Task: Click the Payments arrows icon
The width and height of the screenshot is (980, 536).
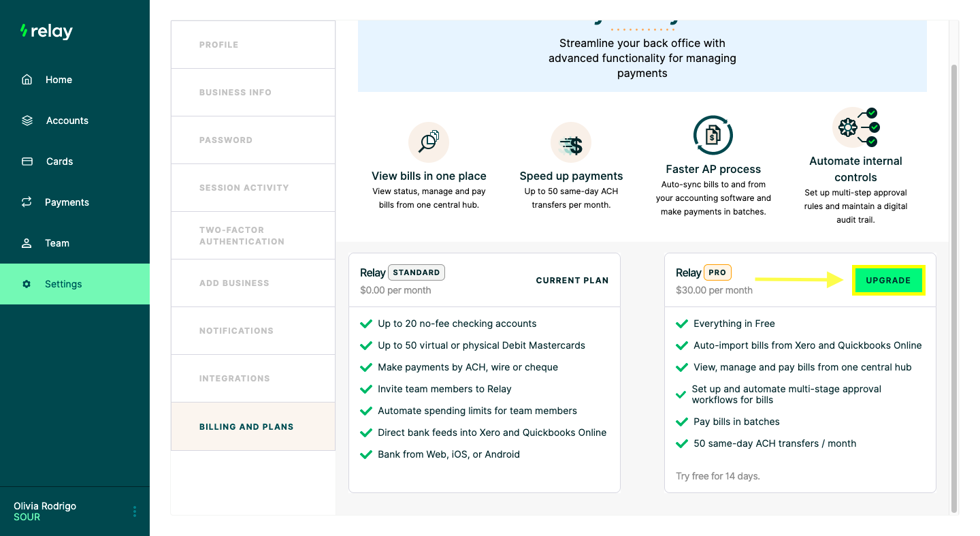Action: point(27,202)
